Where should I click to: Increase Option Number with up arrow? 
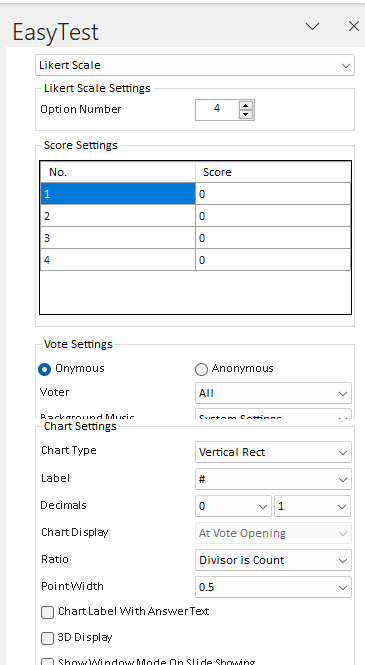246,105
